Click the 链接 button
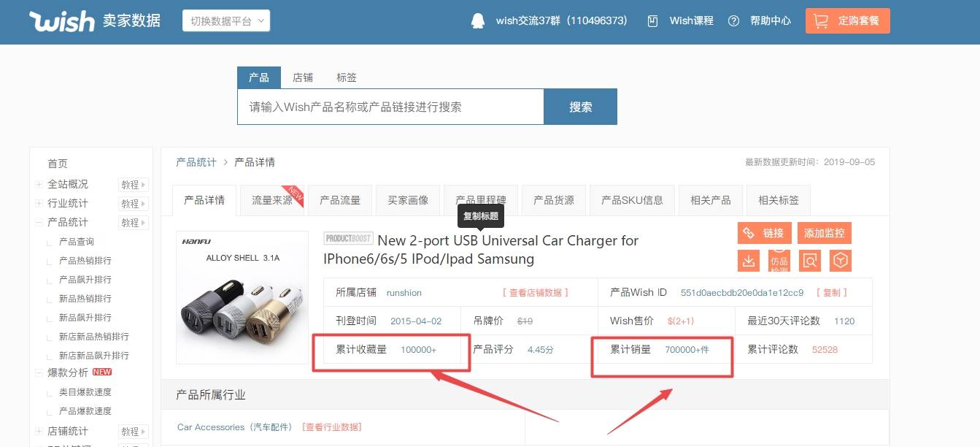The height and width of the screenshot is (447, 980). (763, 233)
